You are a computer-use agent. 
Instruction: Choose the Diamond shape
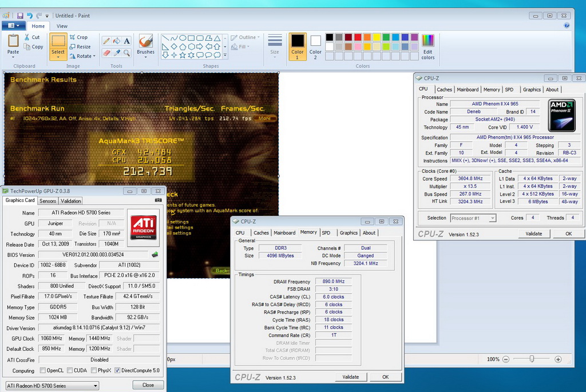coord(174,47)
